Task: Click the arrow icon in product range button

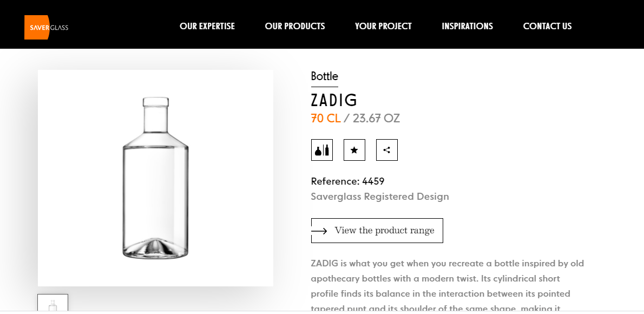Action: pyautogui.click(x=319, y=231)
